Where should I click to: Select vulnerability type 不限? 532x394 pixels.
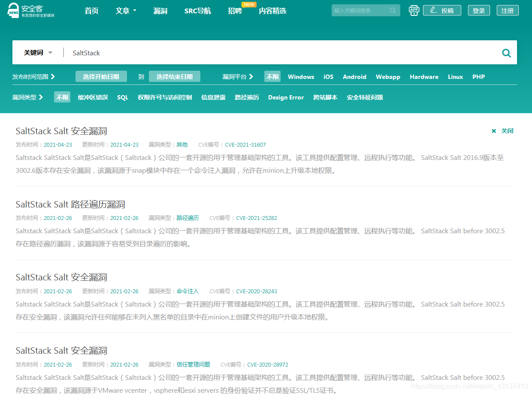coord(62,97)
